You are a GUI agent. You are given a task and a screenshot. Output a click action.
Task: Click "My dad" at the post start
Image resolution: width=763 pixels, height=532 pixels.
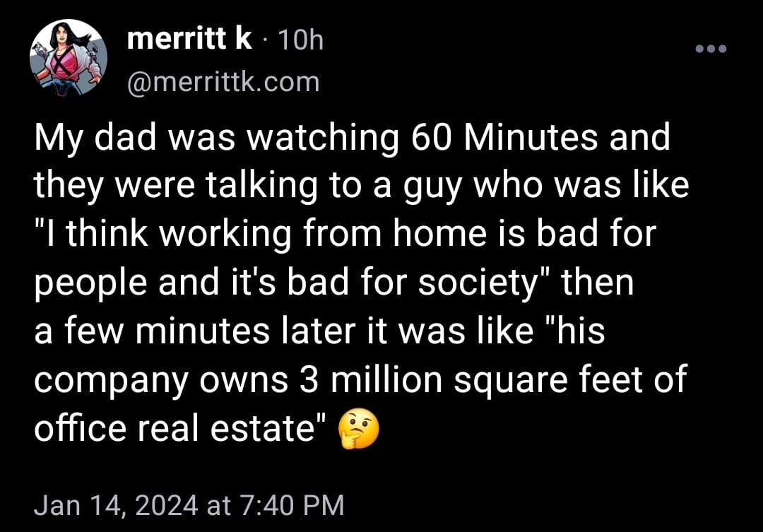[85, 138]
